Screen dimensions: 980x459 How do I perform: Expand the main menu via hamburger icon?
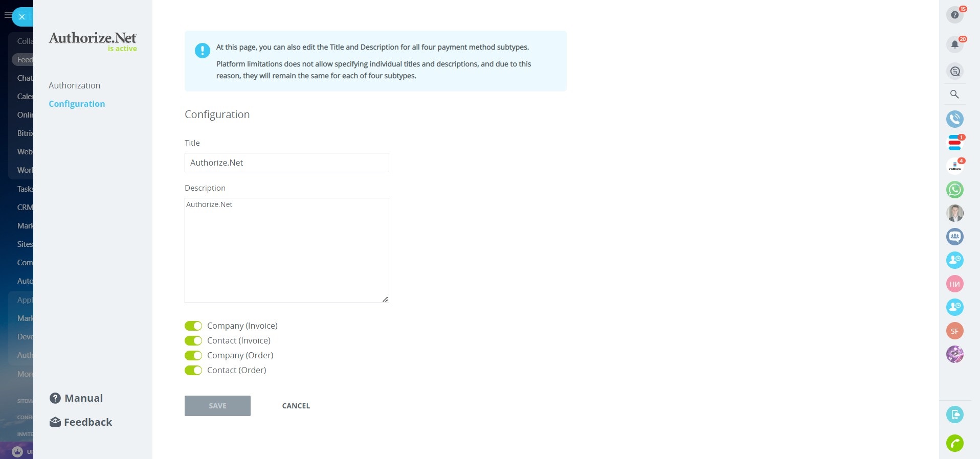click(7, 15)
